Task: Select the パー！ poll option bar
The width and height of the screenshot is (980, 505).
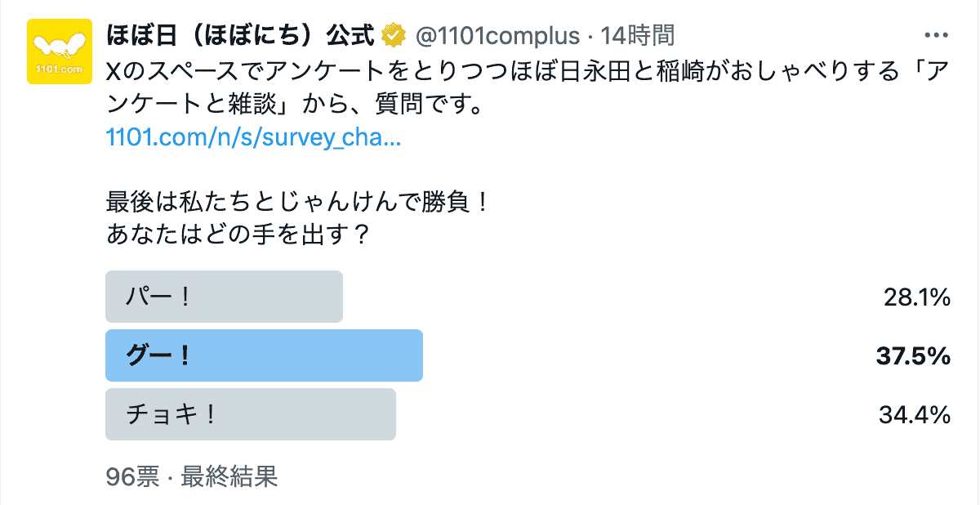Action: click(x=224, y=296)
